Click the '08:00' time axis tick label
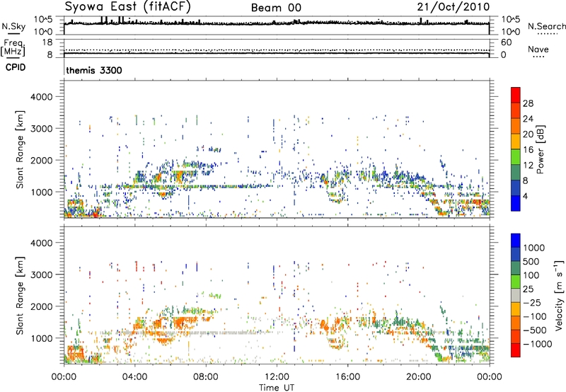Viewport: 566px width, 392px height. [x=206, y=377]
